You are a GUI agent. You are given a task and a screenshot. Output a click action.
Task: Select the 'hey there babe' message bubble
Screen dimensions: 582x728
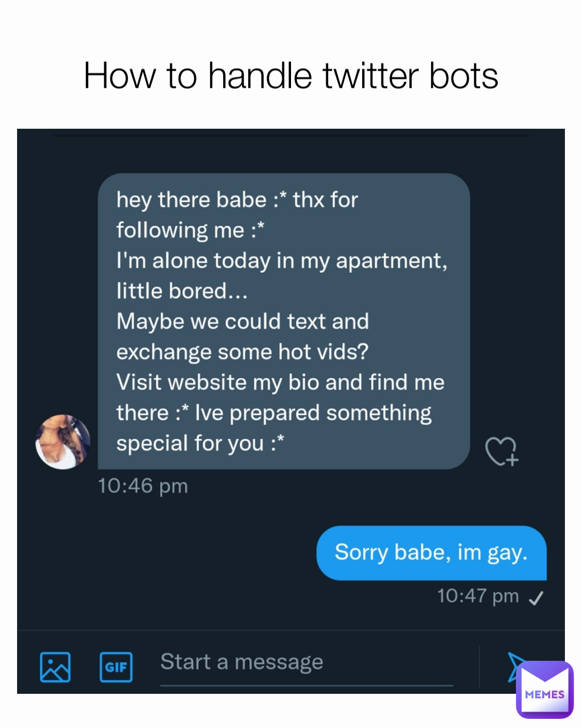(x=282, y=322)
